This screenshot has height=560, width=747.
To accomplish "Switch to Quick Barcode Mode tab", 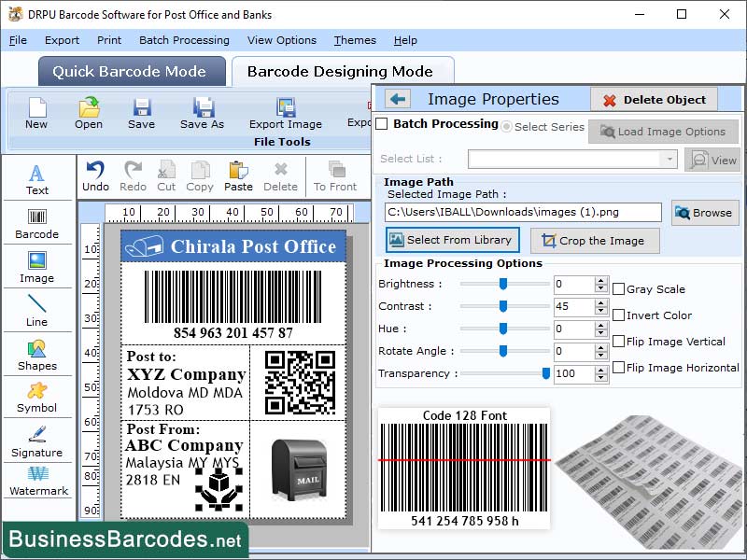I will point(131,71).
